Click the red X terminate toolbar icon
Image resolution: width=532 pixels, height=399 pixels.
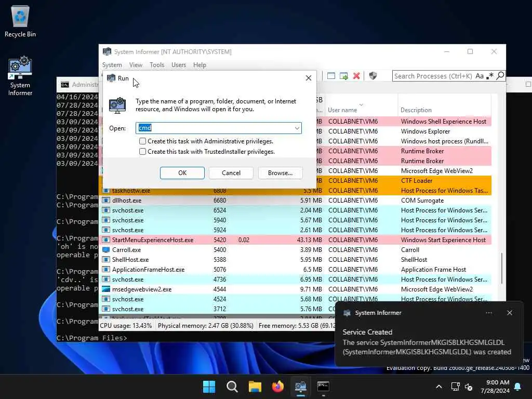(356, 76)
